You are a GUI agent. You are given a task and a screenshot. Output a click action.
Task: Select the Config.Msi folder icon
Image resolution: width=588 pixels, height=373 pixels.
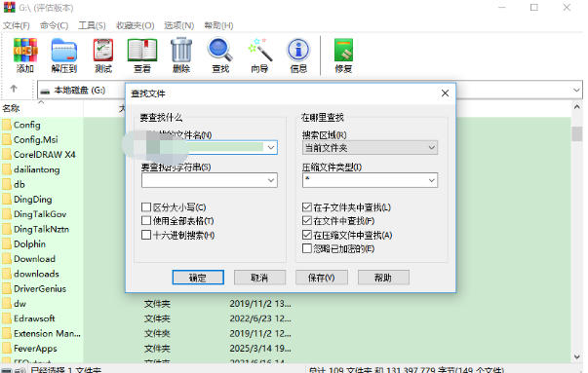tap(7, 139)
